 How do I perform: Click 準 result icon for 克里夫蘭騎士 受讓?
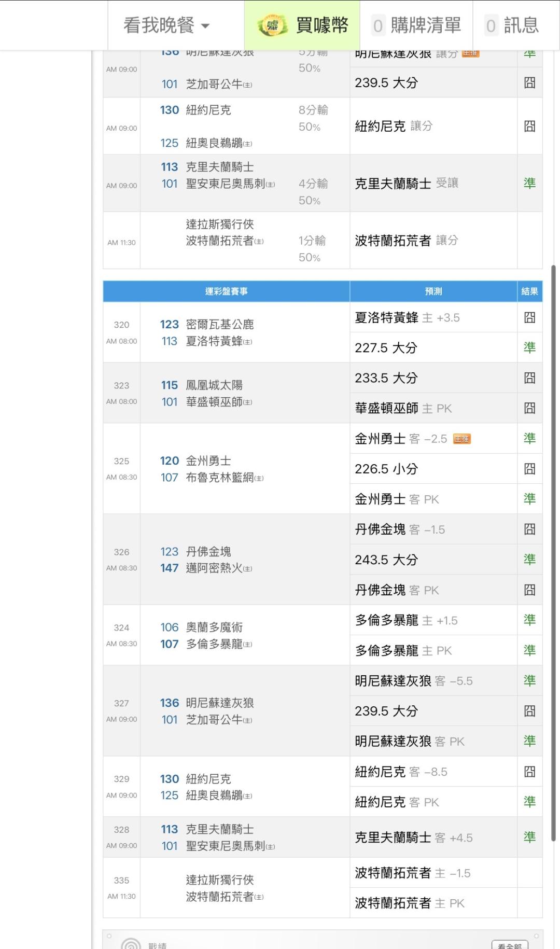529,183
